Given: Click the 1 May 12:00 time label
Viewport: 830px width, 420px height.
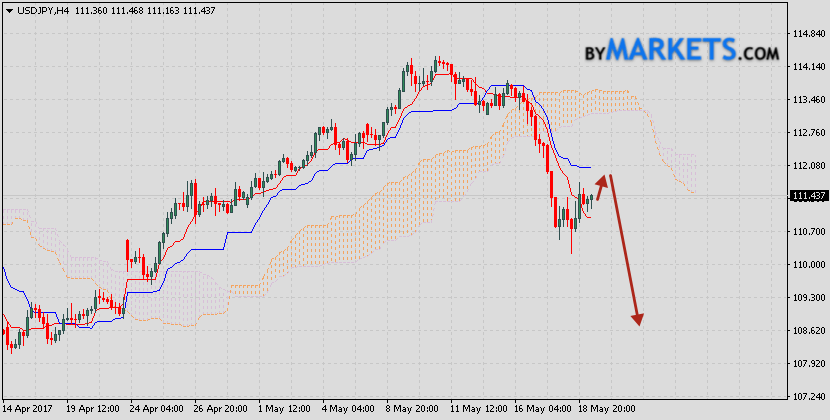Looking at the screenshot, I should 286,409.
